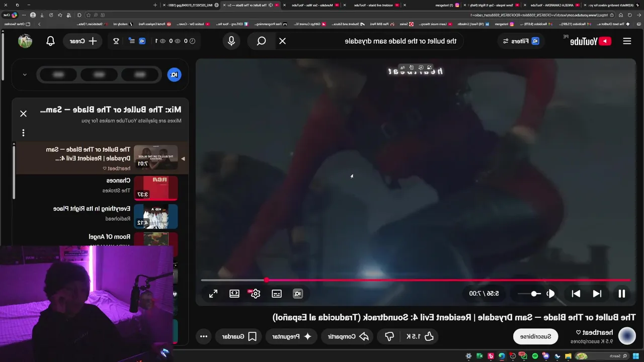This screenshot has width=644, height=362.
Task: Mute the video using speaker icon
Action: pos(551,294)
